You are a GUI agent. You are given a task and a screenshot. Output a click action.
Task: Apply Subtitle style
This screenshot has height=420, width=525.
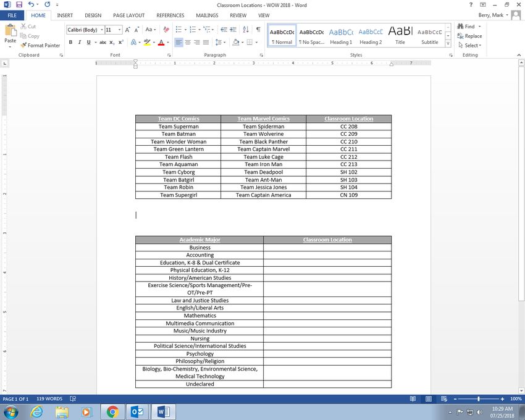(x=430, y=35)
